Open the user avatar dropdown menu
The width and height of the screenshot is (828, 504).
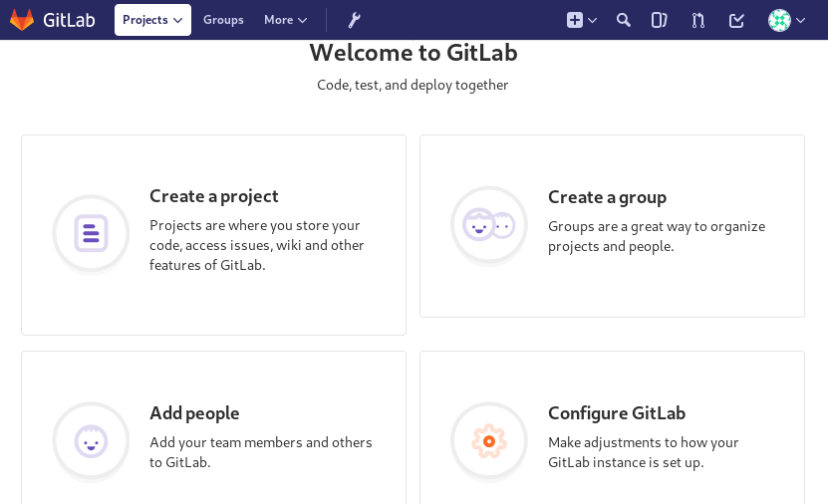click(786, 20)
